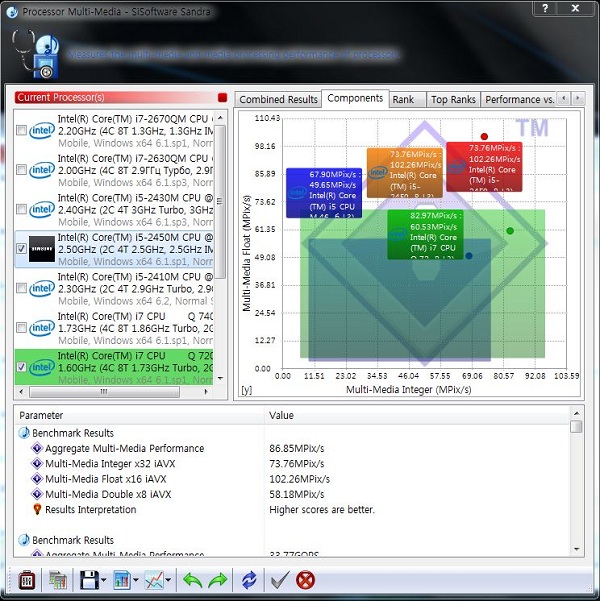Click results panel scroll down arrow
600x601 pixels.
point(576,549)
